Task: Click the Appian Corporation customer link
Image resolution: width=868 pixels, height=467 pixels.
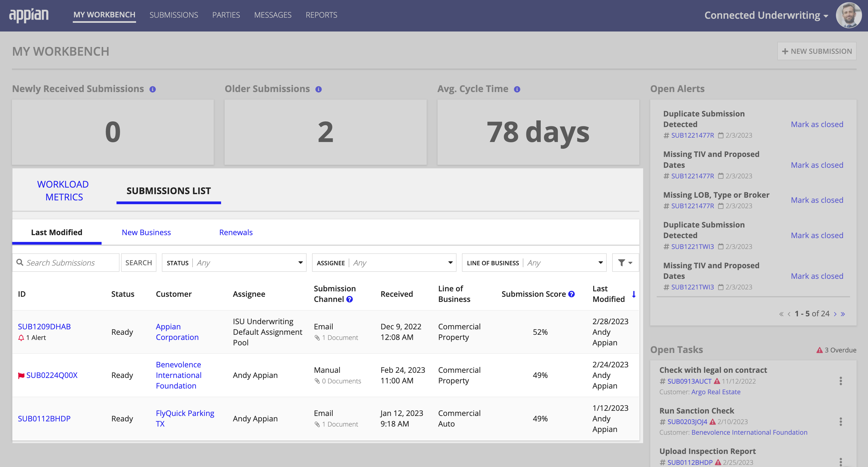Action: pyautogui.click(x=177, y=332)
